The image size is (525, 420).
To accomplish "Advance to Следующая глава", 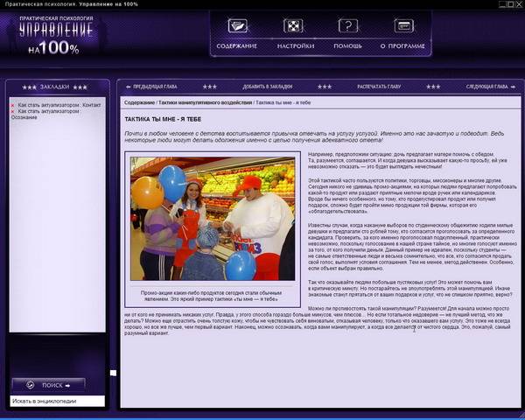I will pyautogui.click(x=486, y=87).
